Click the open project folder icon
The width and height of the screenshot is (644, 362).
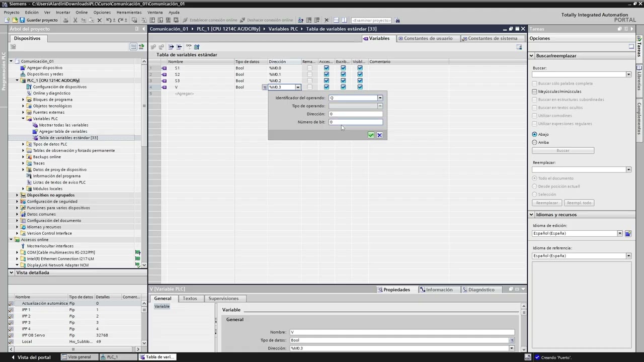(15, 20)
